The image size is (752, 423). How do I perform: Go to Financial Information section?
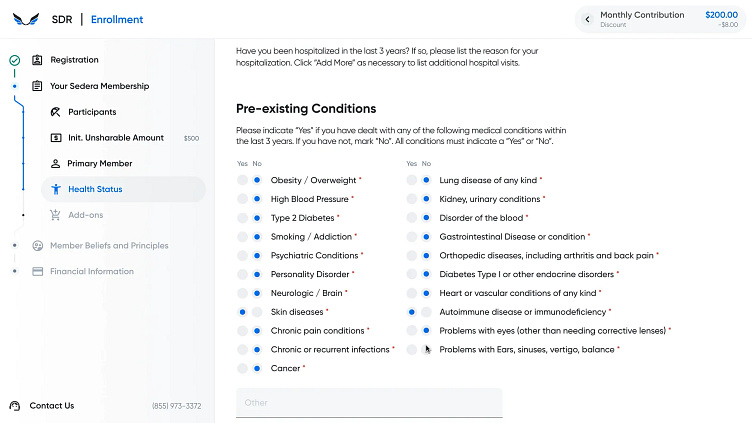point(91,271)
